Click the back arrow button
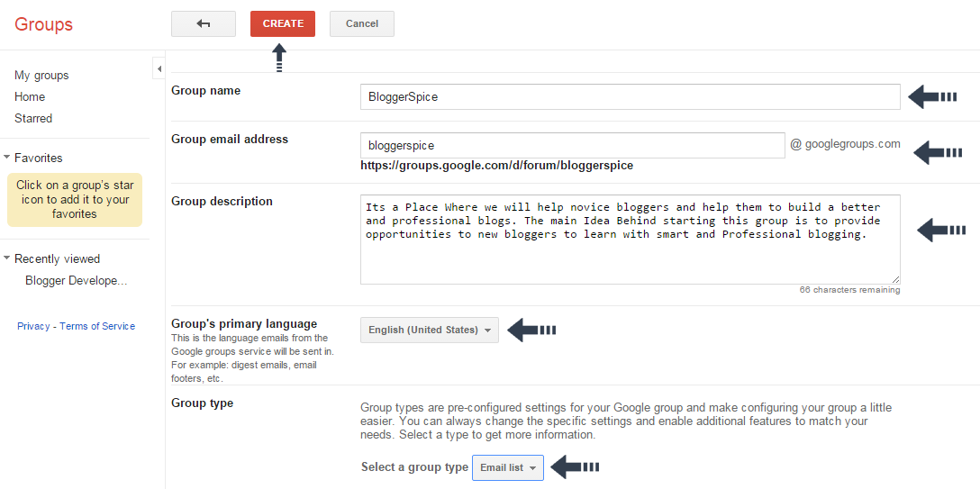 tap(204, 23)
